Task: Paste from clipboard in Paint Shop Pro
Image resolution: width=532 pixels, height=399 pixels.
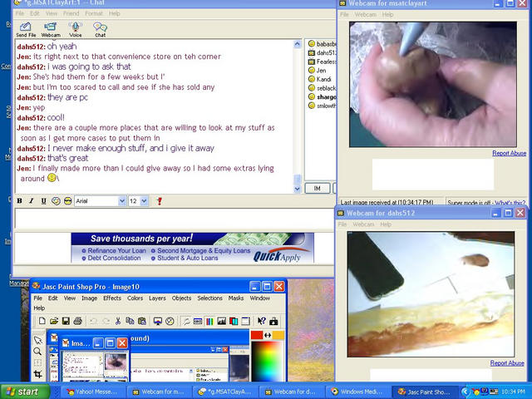Action: (142, 321)
